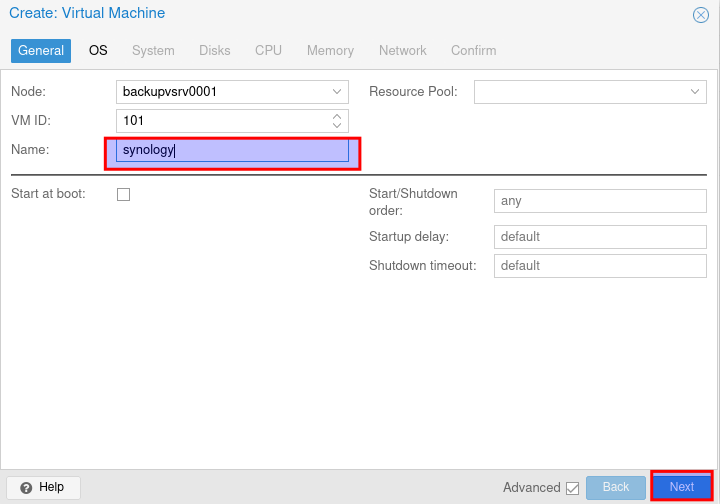The height and width of the screenshot is (504, 720).
Task: Enable Start at boot checkbox
Action: click(x=124, y=194)
